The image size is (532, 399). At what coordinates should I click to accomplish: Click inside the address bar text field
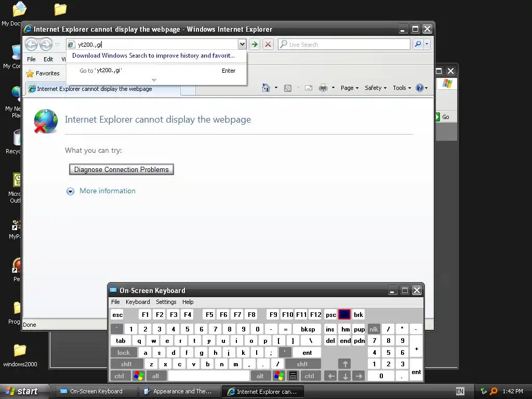point(156,45)
